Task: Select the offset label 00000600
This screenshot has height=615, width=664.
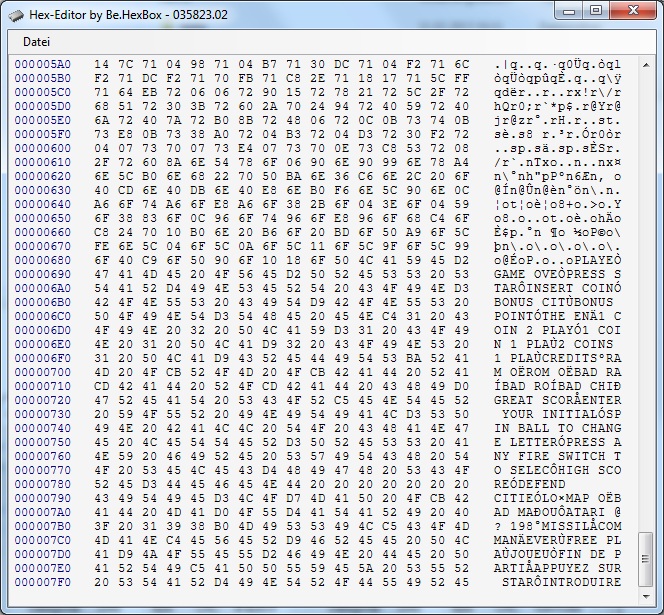Action: 42,147
